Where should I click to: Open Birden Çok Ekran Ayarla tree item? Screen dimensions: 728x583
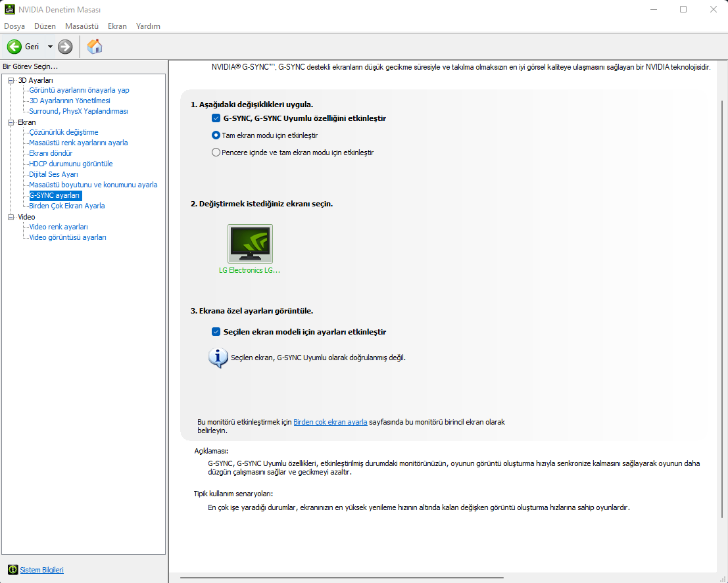[x=67, y=206]
